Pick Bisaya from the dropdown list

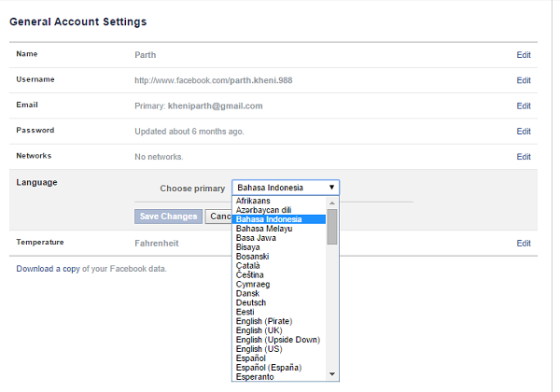[278, 247]
